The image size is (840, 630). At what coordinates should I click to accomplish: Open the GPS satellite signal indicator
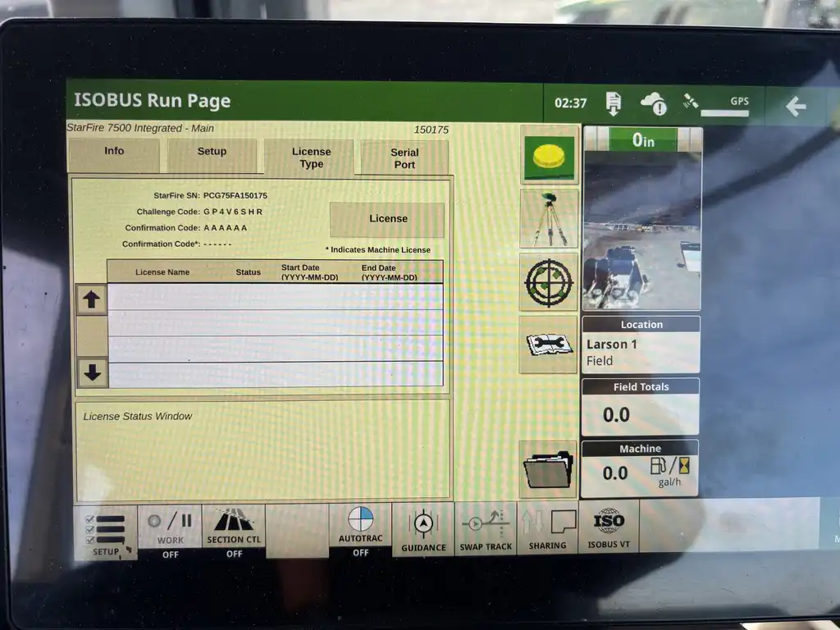[716, 103]
